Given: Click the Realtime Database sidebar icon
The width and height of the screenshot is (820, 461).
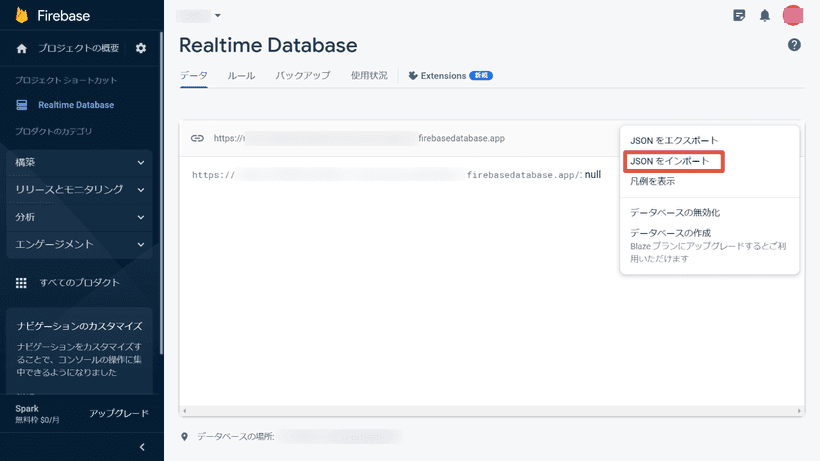Looking at the screenshot, I should click(x=21, y=105).
